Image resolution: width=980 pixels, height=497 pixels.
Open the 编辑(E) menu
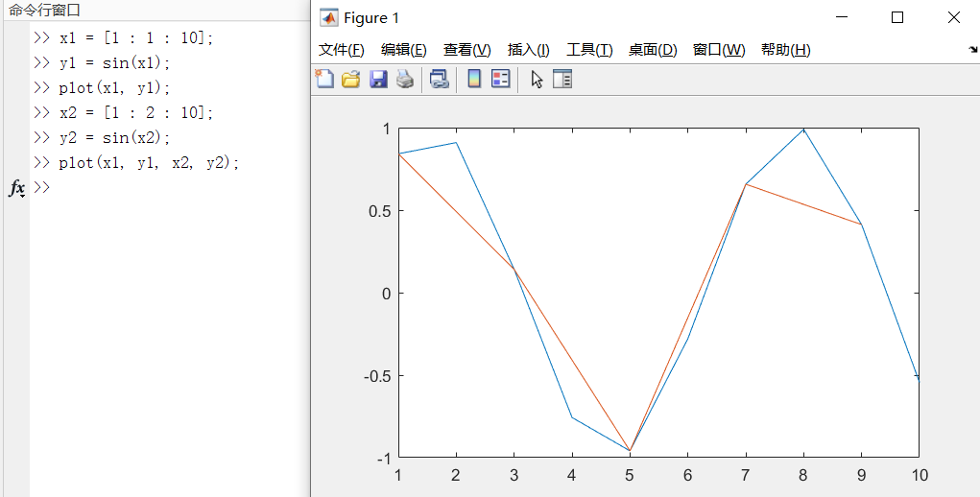(404, 50)
